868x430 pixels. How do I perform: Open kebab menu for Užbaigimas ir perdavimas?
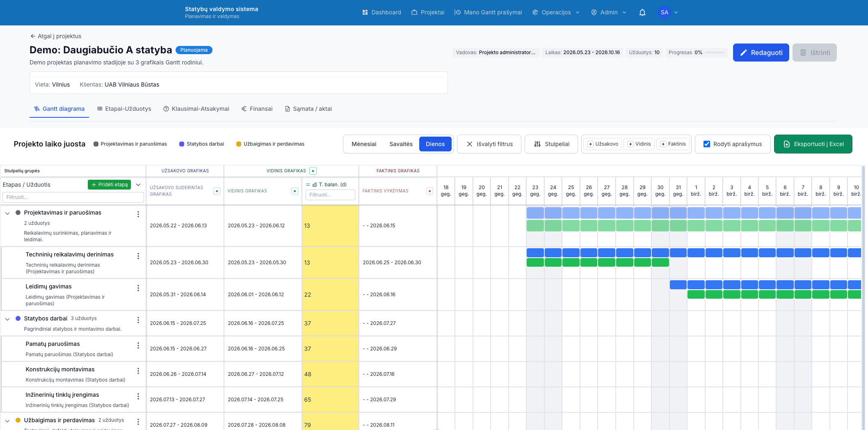138,422
